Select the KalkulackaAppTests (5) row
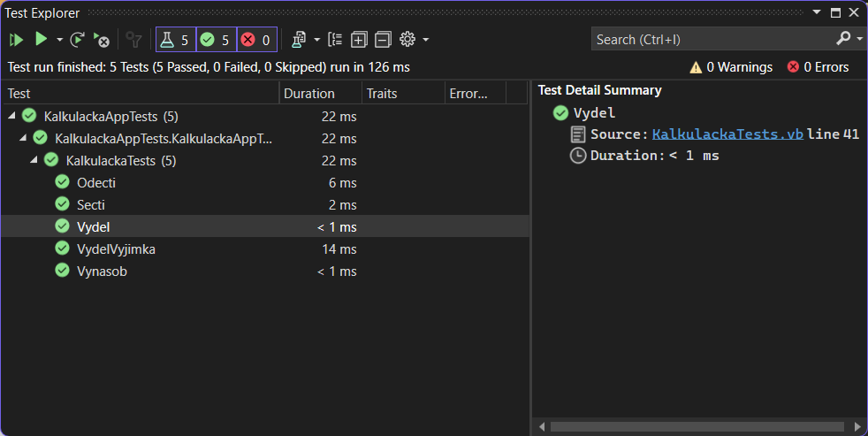 click(264, 117)
